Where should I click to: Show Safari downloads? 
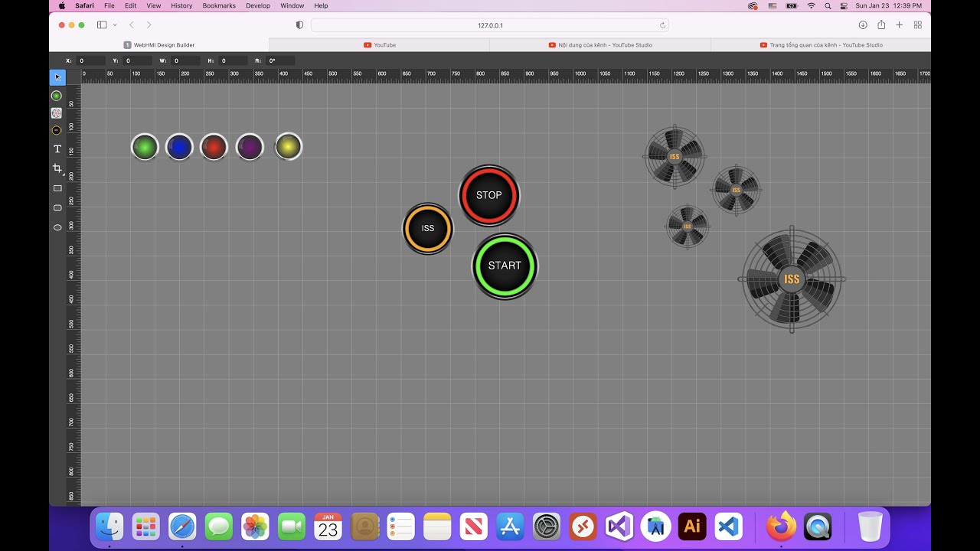click(863, 25)
